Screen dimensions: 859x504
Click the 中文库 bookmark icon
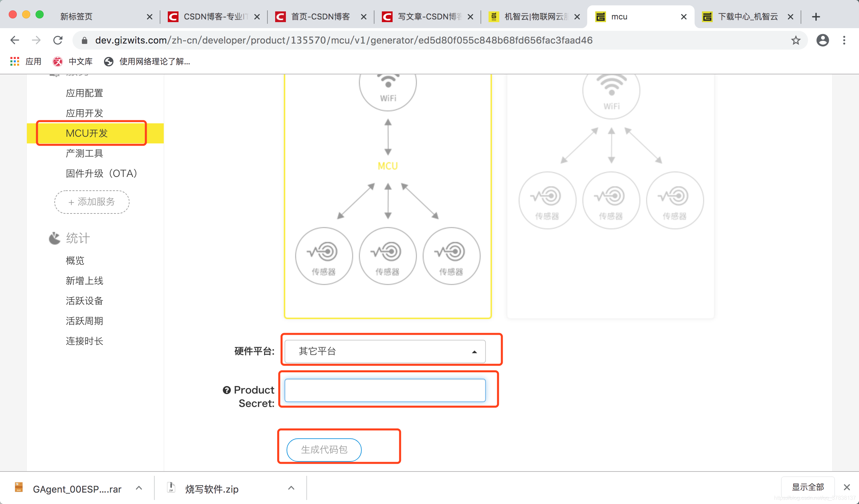[57, 61]
